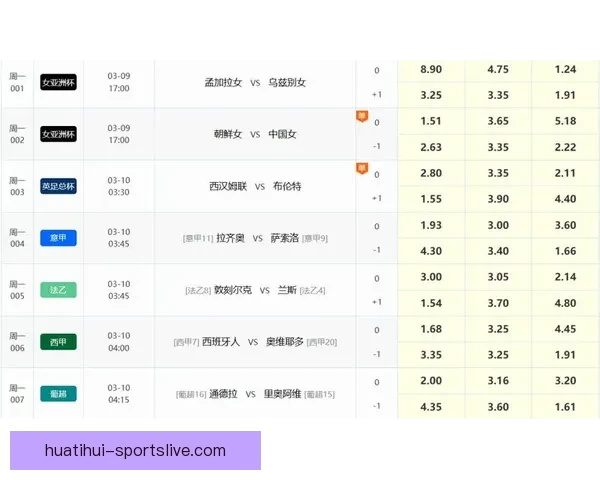Pick handicap +1 odds 3.25 in match 001
The height and width of the screenshot is (480, 600).
[x=431, y=95]
